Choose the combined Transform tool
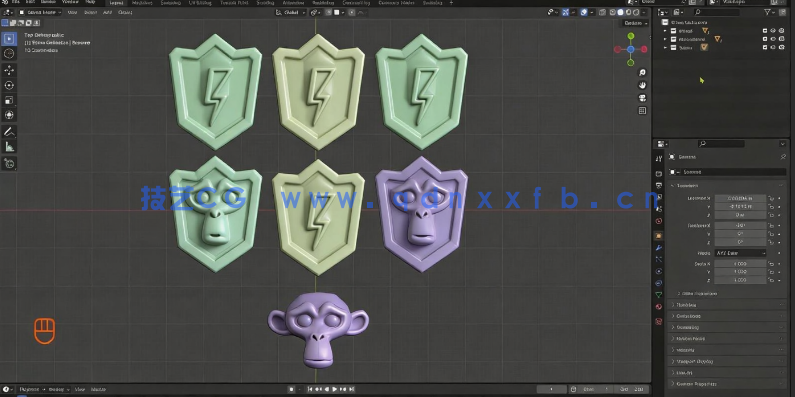 [9, 115]
